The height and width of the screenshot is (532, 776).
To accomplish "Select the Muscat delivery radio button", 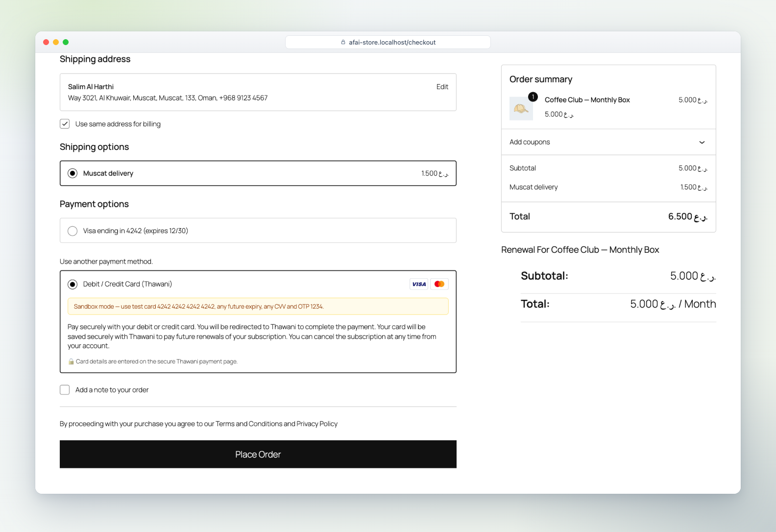I will 73,173.
